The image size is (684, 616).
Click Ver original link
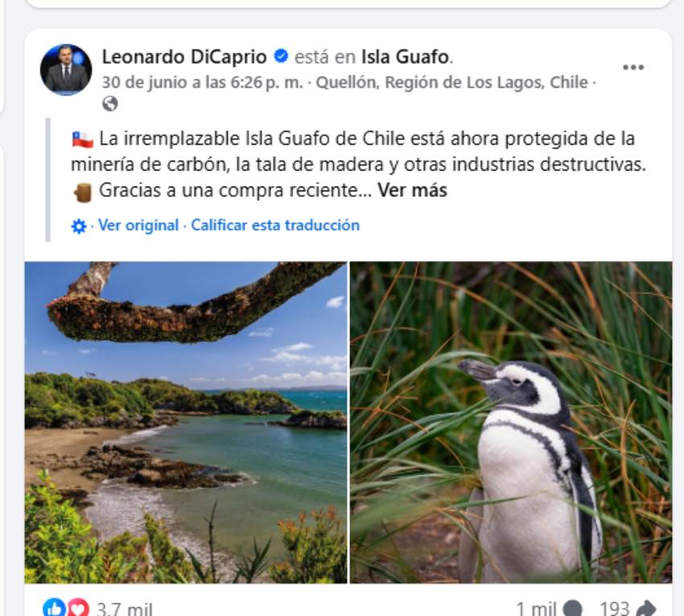click(138, 225)
